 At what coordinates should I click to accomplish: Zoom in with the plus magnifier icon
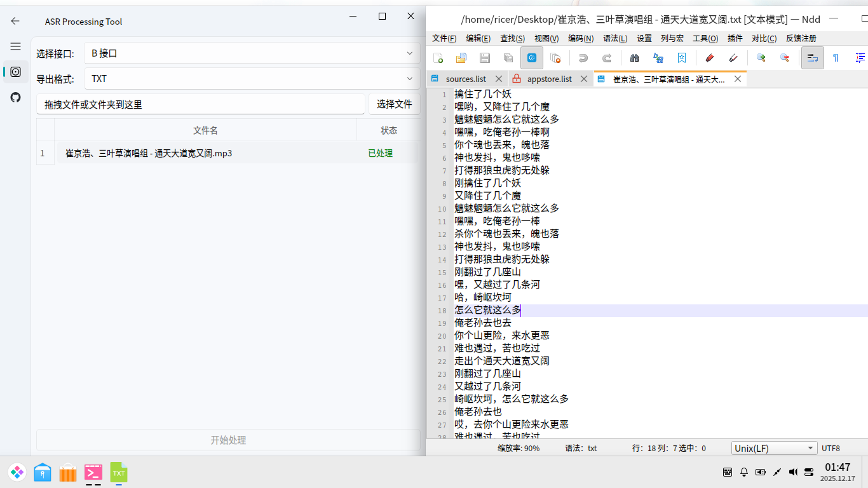pyautogui.click(x=761, y=58)
